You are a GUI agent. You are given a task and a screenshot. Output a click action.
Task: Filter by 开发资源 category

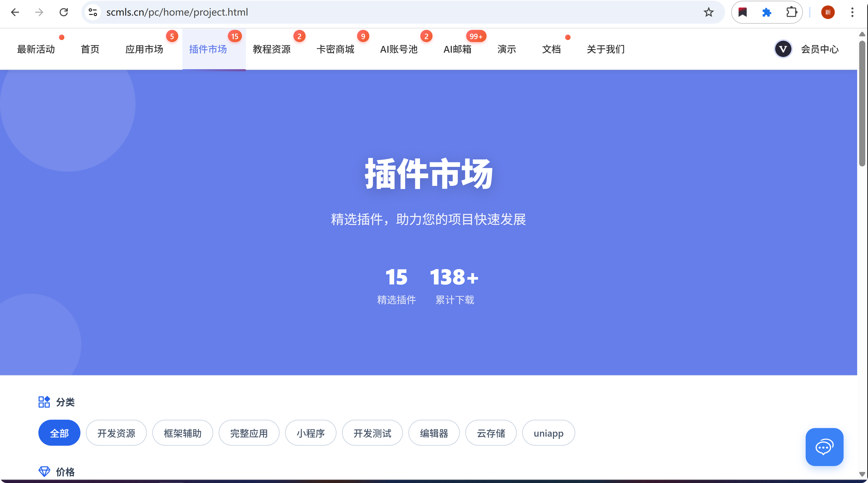116,433
